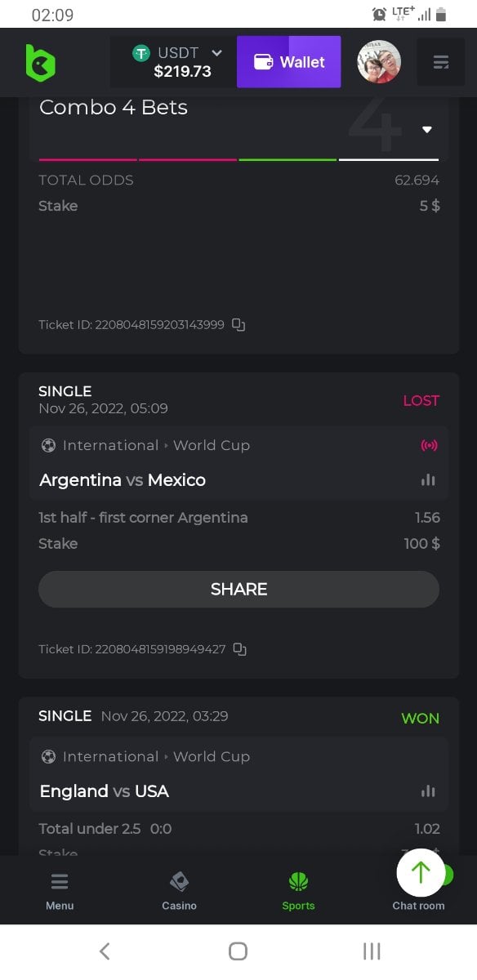This screenshot has height=980, width=477.
Task: Open the hamburger menu in top bar
Action: (441, 62)
